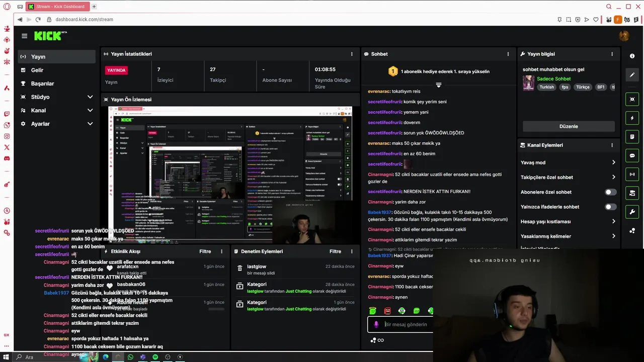Click the purple microphone icon in chat input
This screenshot has width=644, height=362.
[376, 324]
